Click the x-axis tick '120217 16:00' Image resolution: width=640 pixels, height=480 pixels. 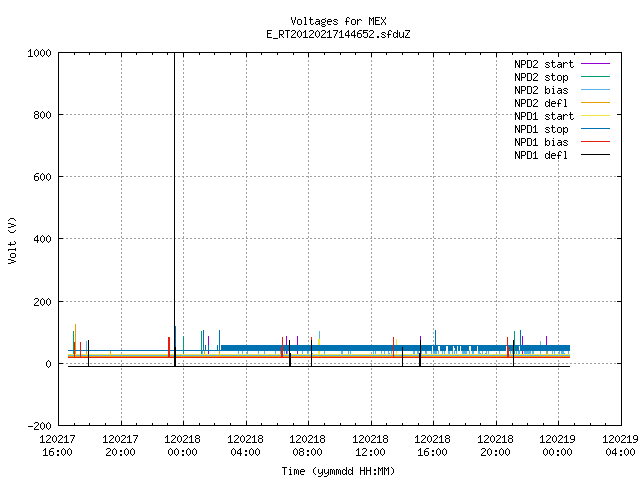click(x=57, y=446)
